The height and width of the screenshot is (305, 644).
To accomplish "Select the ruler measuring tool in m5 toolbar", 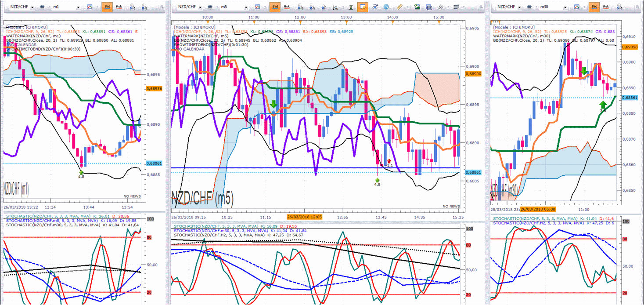I will (399, 7).
